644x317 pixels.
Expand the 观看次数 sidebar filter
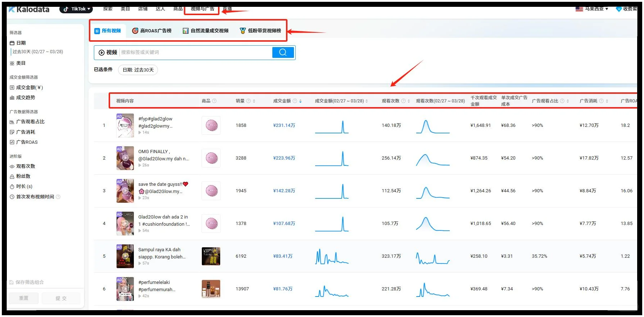22,166
